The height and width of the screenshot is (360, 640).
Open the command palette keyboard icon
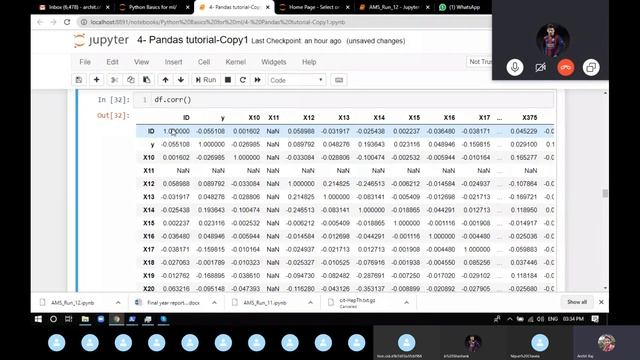point(339,80)
